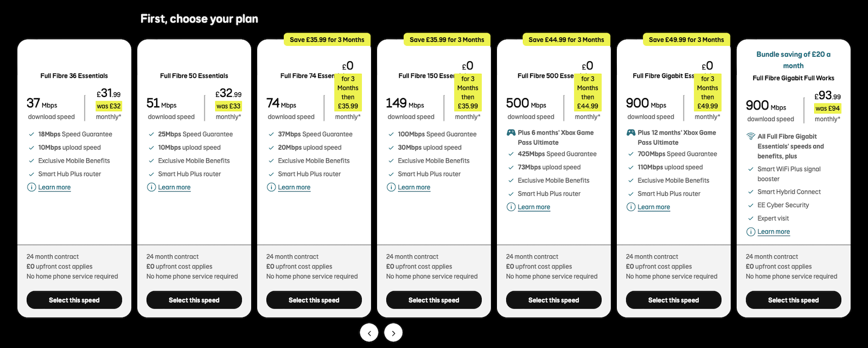This screenshot has width=868, height=348.
Task: Click Xbox controller icon on 500 Mbps plan
Action: pos(511,132)
